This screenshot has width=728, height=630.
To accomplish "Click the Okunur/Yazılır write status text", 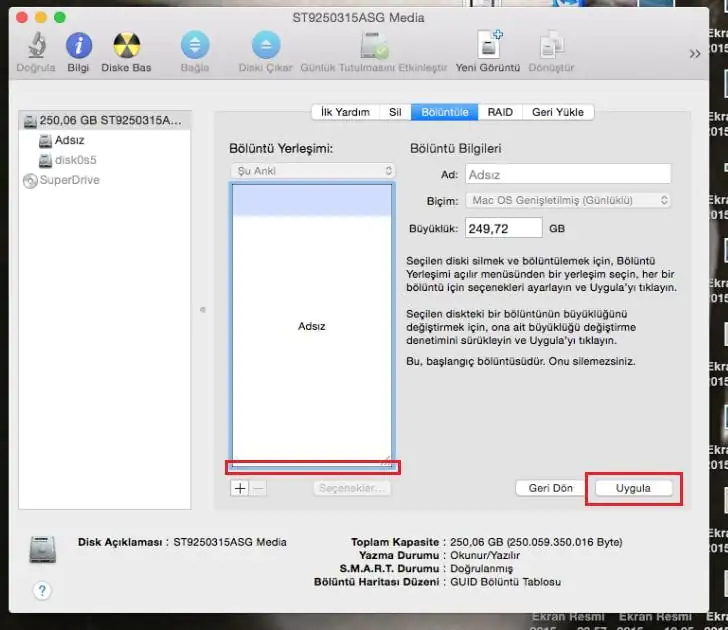I will pos(485,555).
